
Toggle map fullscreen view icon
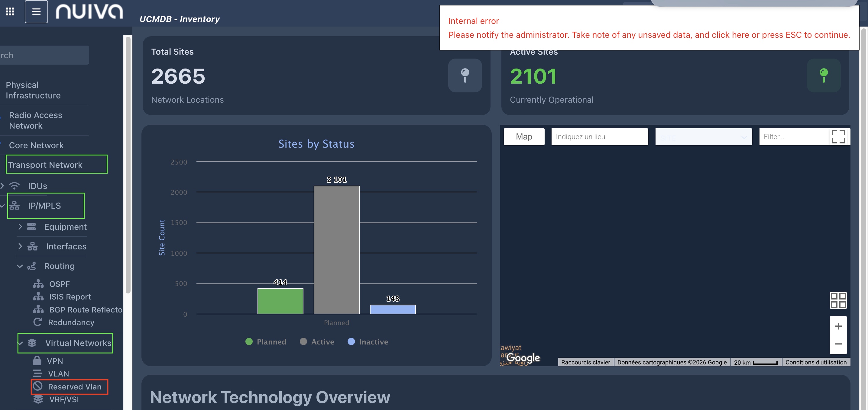coord(838,137)
